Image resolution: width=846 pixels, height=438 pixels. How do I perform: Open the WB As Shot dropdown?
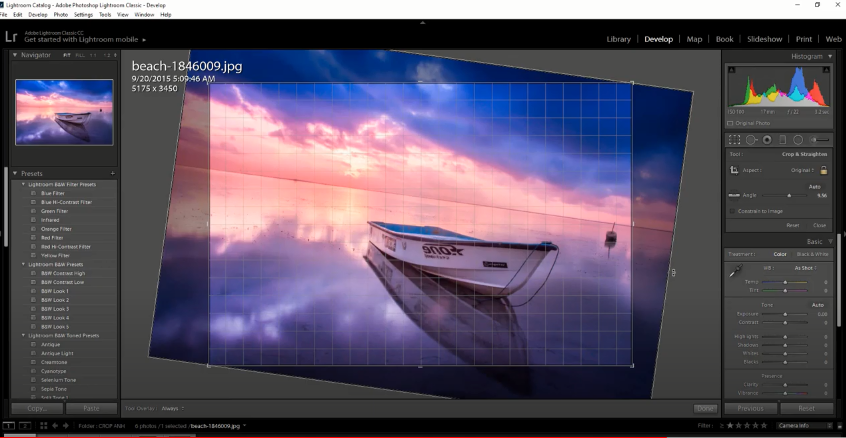(803, 268)
